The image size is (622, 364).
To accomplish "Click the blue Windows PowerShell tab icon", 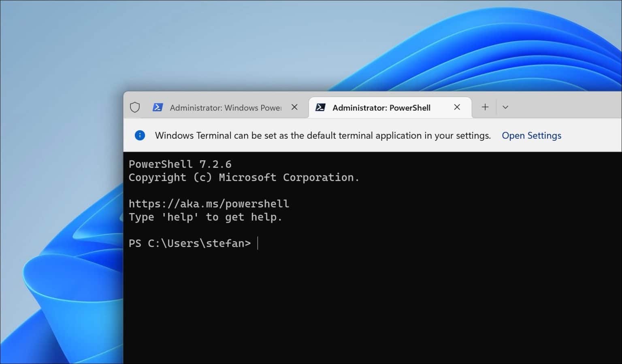I will click(158, 107).
